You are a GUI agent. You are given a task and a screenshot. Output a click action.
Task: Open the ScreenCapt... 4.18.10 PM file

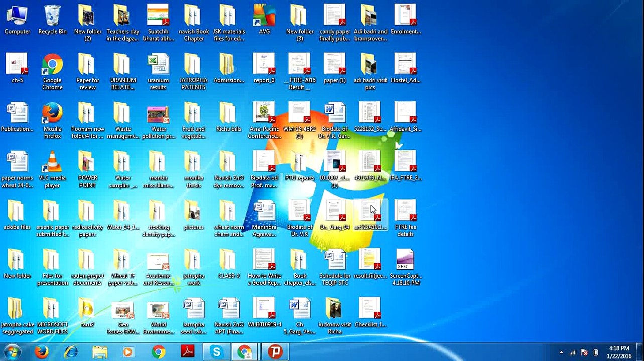click(x=406, y=268)
